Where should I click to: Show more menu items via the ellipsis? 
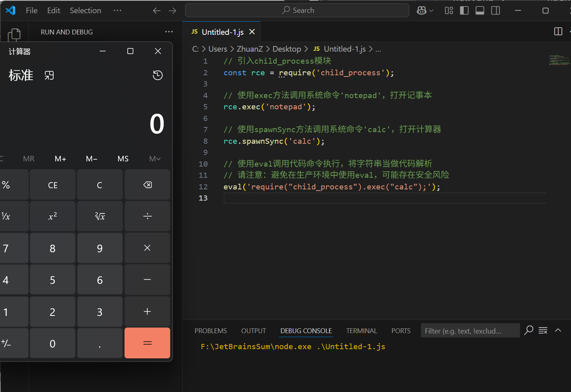pyautogui.click(x=117, y=10)
